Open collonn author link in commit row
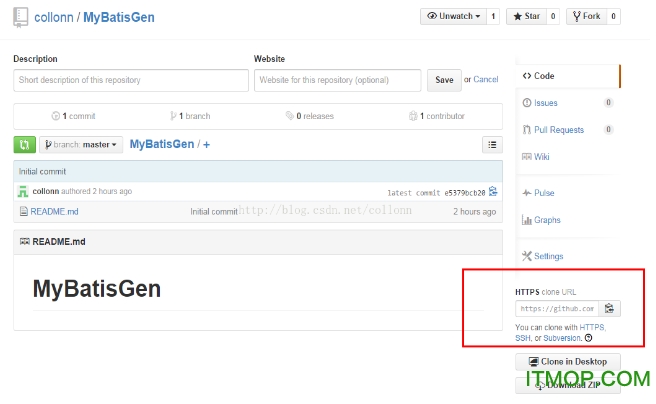Image resolution: width=656 pixels, height=404 pixels. [x=46, y=191]
